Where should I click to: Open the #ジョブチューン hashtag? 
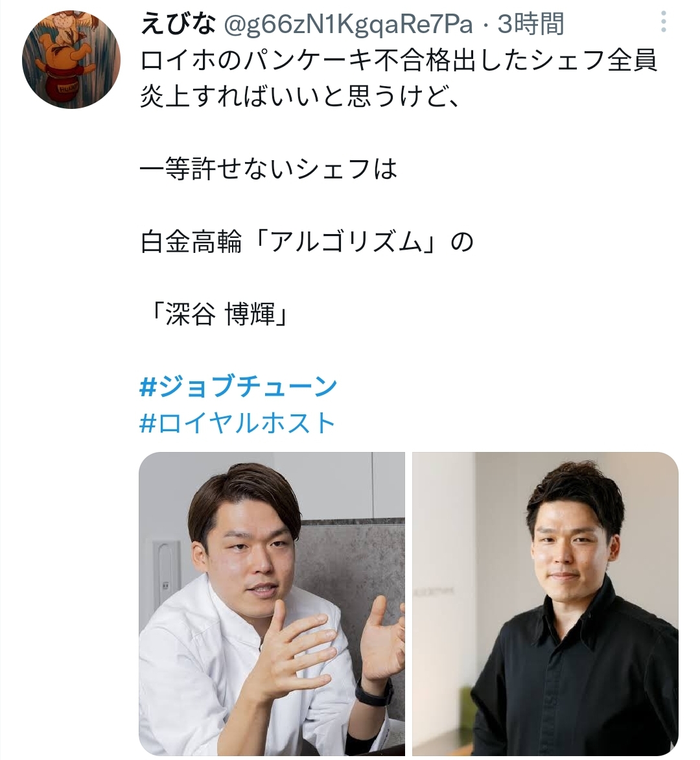coord(238,386)
